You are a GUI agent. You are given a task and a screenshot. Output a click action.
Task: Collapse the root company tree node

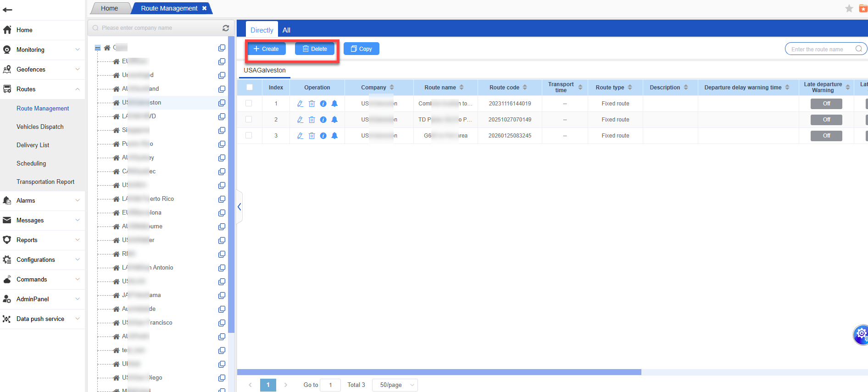click(x=98, y=48)
